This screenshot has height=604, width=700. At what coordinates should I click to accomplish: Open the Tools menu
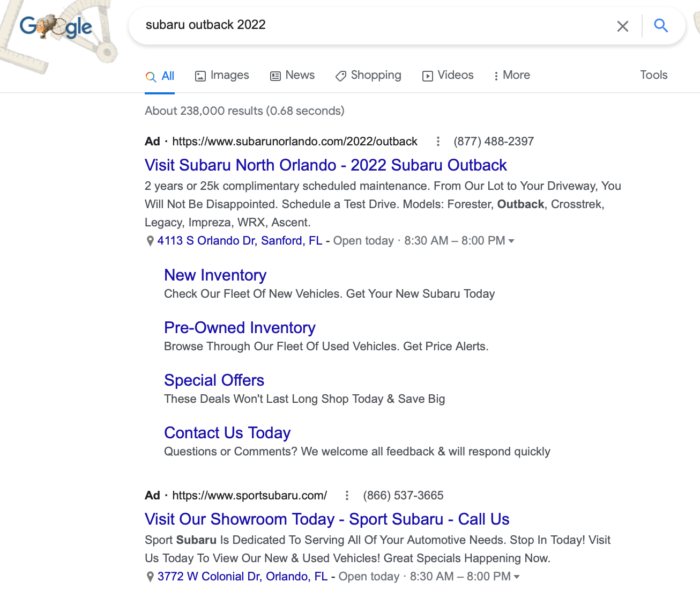click(x=654, y=75)
